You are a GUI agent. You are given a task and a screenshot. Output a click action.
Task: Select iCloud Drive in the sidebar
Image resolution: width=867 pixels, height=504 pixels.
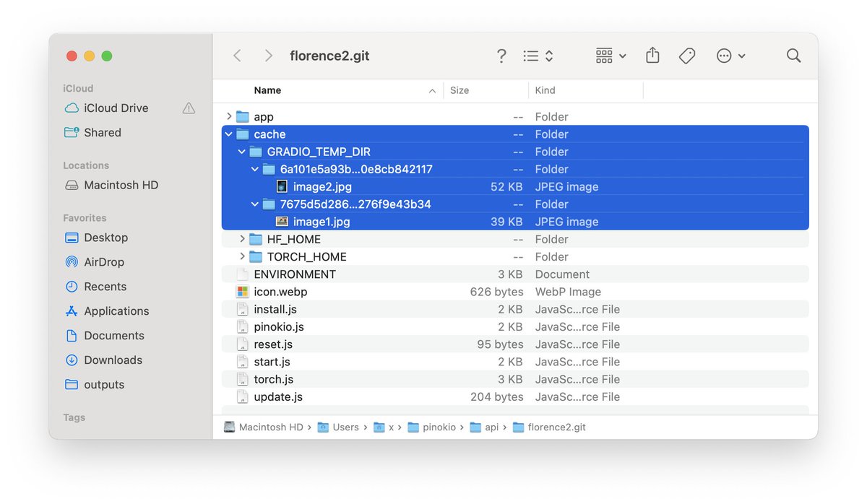pos(116,108)
